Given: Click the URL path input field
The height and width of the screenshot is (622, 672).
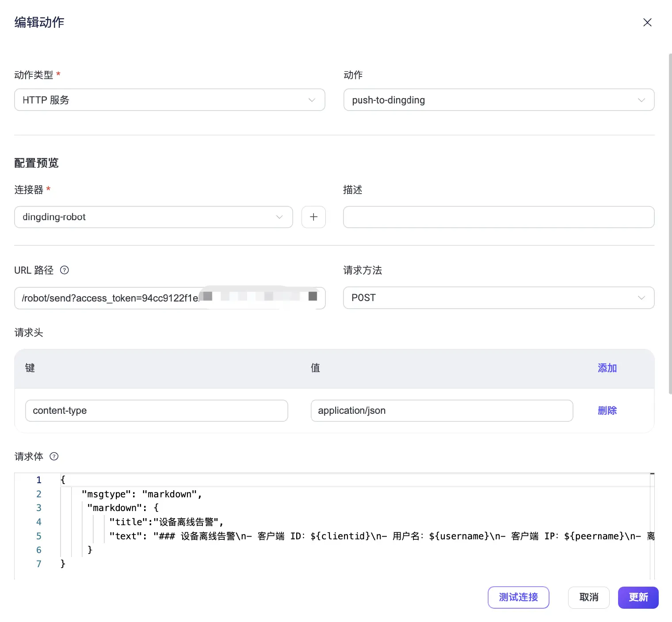Looking at the screenshot, I should [x=111, y=298].
